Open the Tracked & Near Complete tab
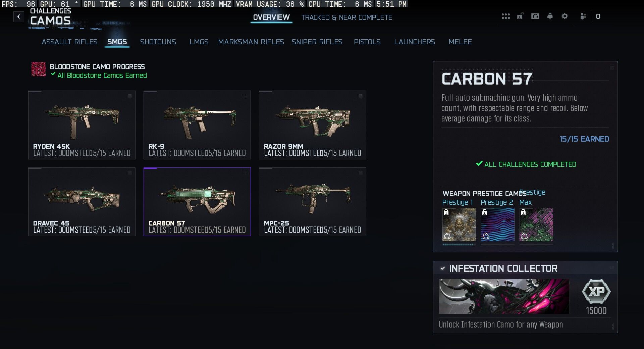The image size is (644, 349). 346,17
